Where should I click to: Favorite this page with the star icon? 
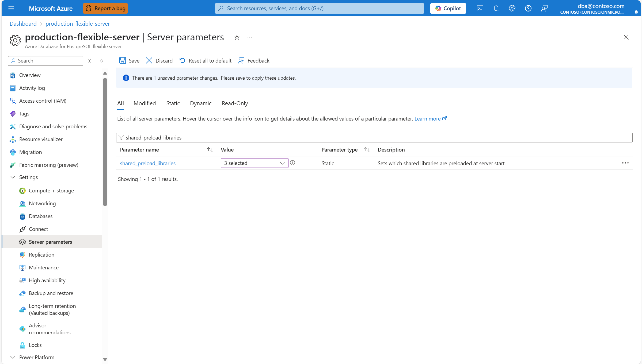237,37
